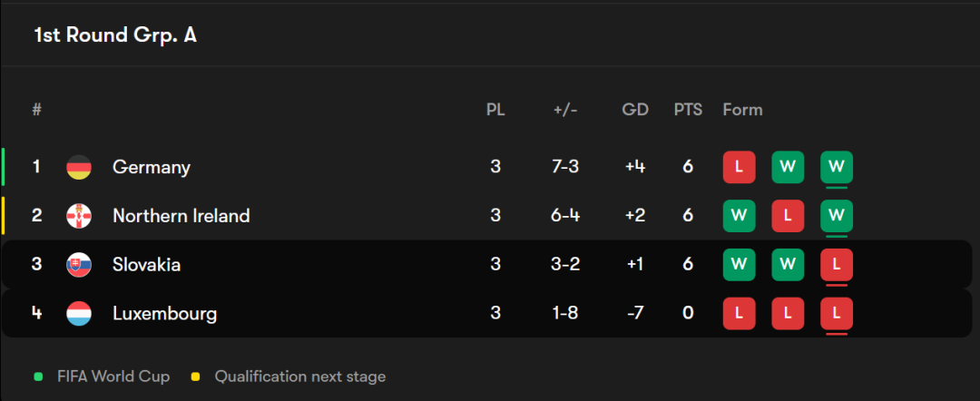Open the Germany team link

pyautogui.click(x=152, y=167)
